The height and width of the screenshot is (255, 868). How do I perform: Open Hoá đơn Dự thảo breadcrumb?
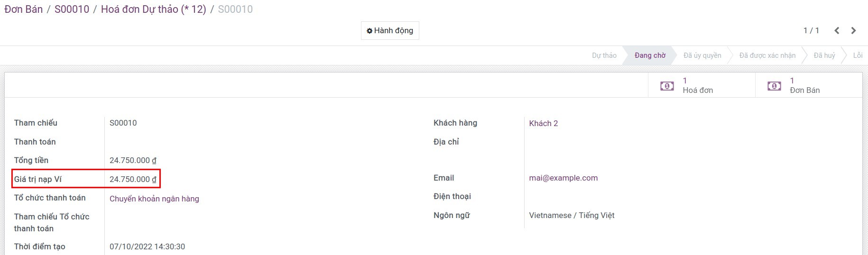(x=153, y=9)
